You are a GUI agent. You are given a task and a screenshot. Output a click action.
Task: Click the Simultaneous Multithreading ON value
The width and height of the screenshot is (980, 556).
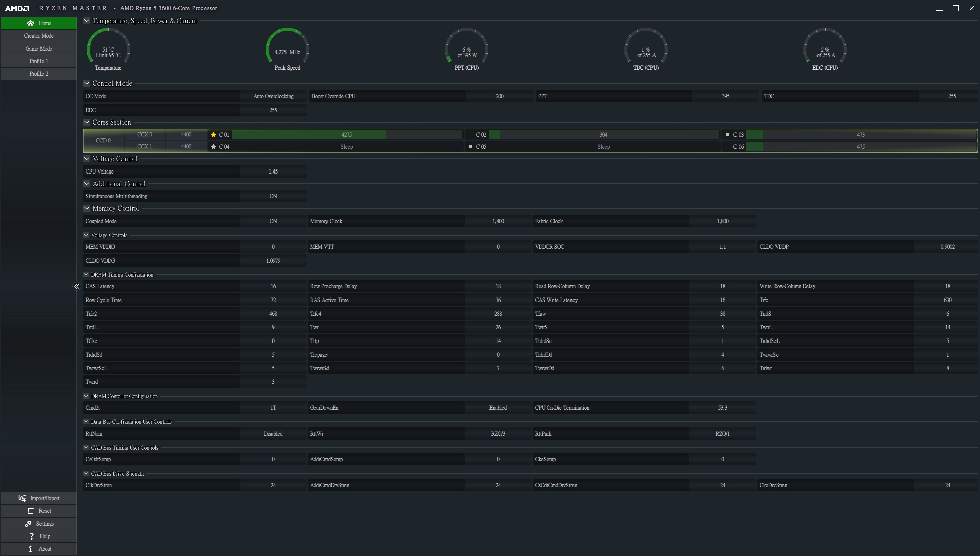click(273, 196)
